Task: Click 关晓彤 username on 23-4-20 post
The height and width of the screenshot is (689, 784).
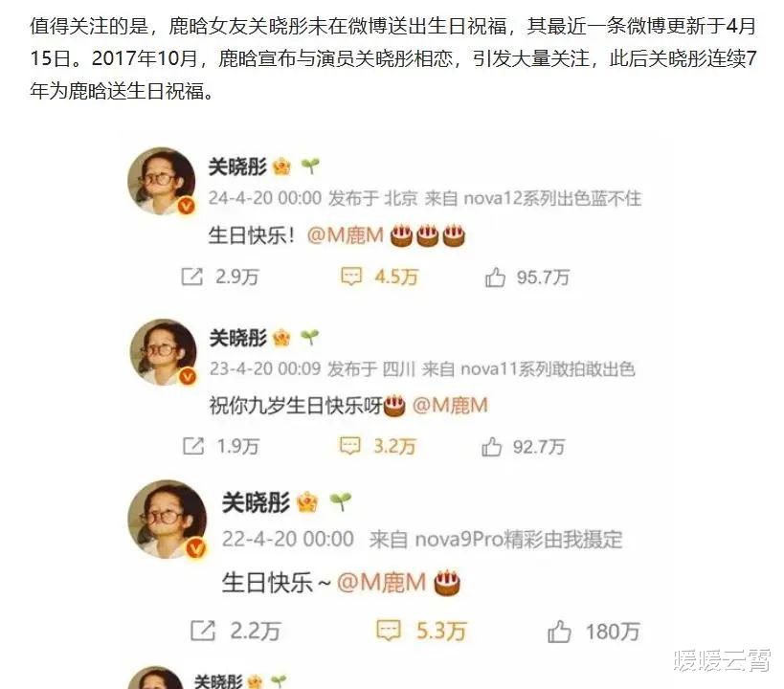Action: [x=238, y=338]
